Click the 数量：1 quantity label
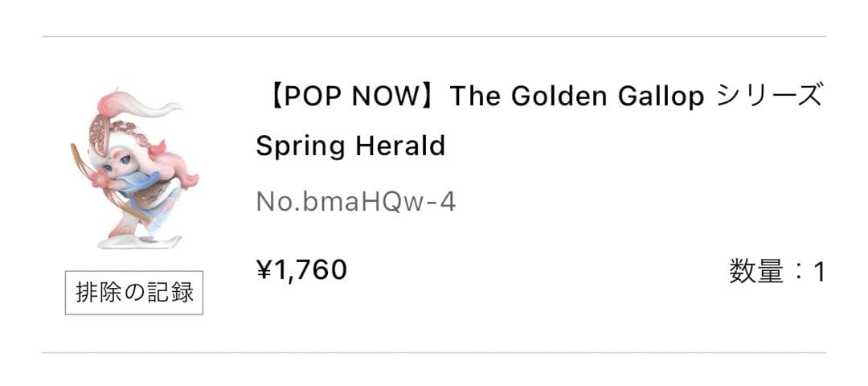The width and height of the screenshot is (868, 386). (776, 273)
